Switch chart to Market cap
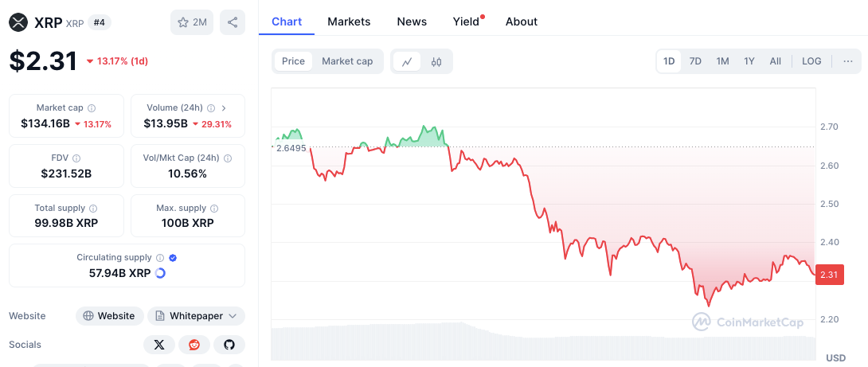This screenshot has width=868, height=367. click(347, 61)
